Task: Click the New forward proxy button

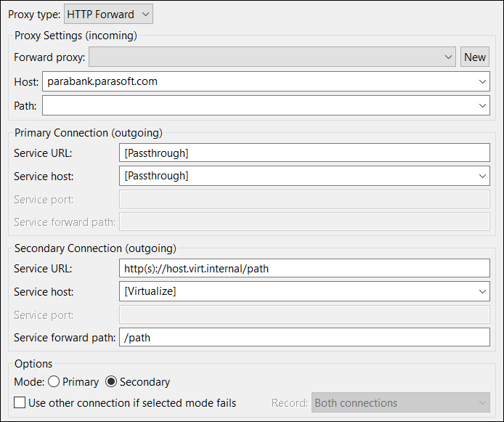Action: 475,57
